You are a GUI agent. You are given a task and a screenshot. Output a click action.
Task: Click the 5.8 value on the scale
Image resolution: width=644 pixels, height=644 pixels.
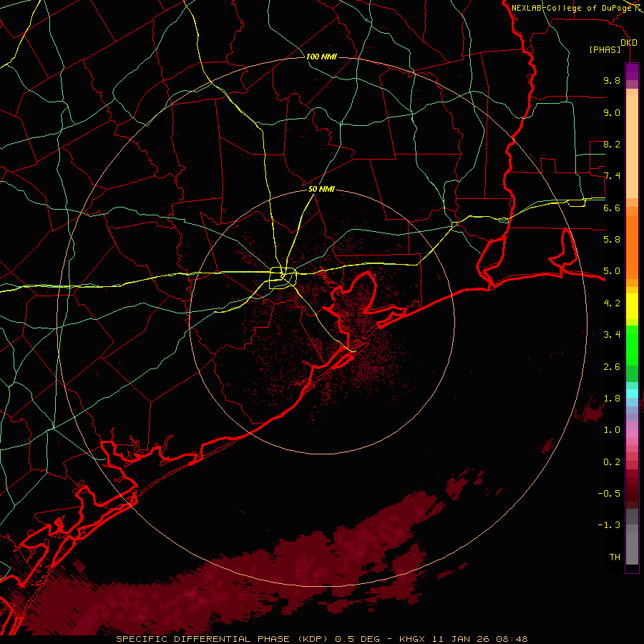pos(612,240)
